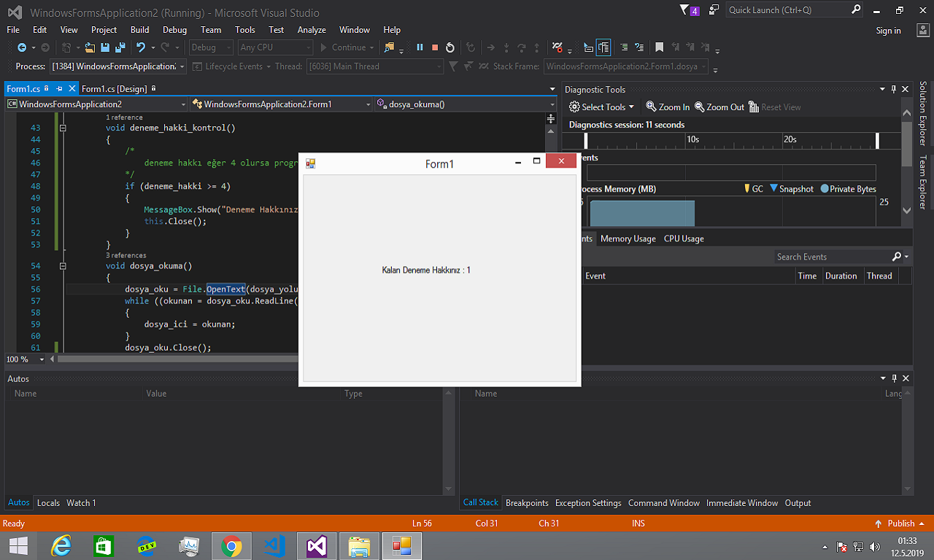
Task: Open the dosya_okuma() member dropdown
Action: click(466, 104)
